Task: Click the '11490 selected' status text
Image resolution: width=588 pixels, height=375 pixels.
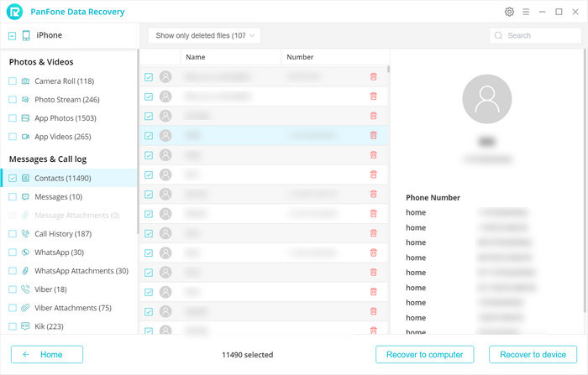Action: [x=248, y=354]
